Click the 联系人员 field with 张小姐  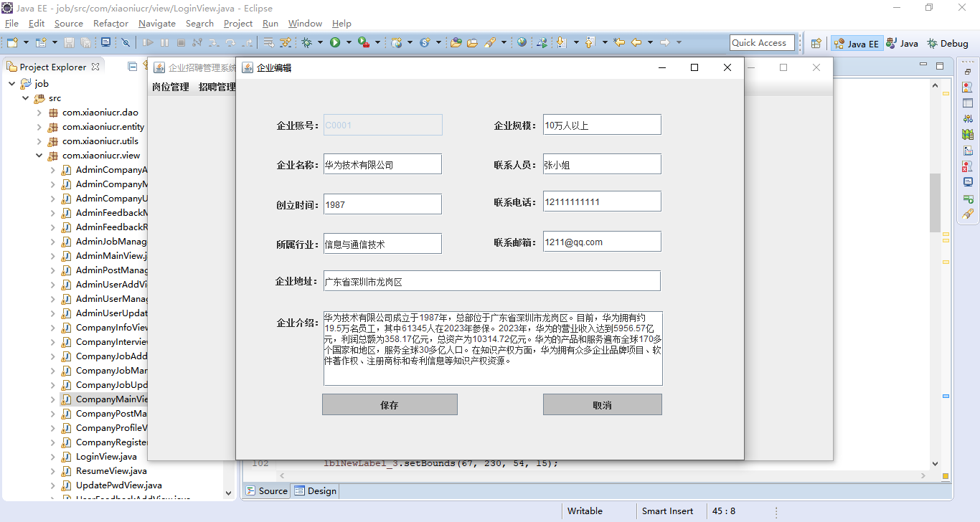pos(602,164)
